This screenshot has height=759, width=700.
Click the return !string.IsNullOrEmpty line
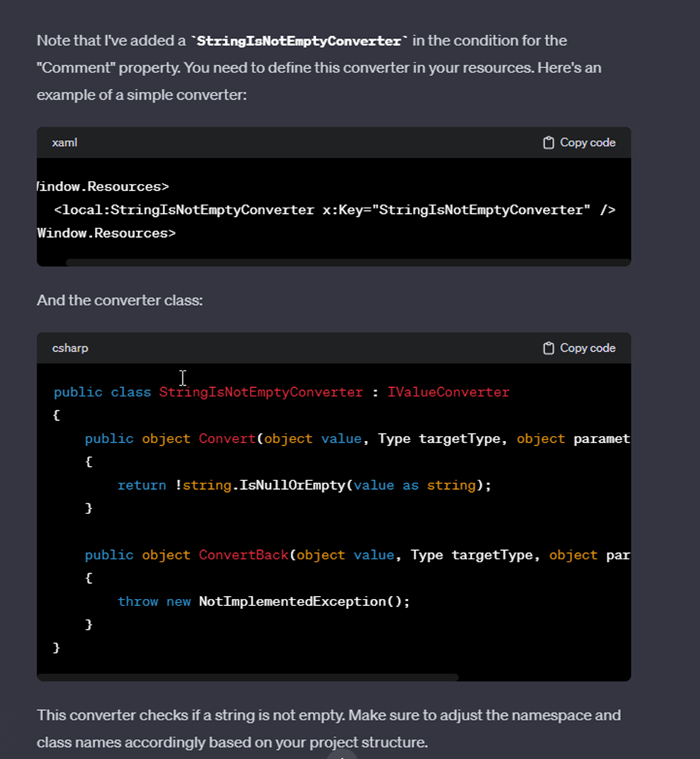click(x=304, y=485)
